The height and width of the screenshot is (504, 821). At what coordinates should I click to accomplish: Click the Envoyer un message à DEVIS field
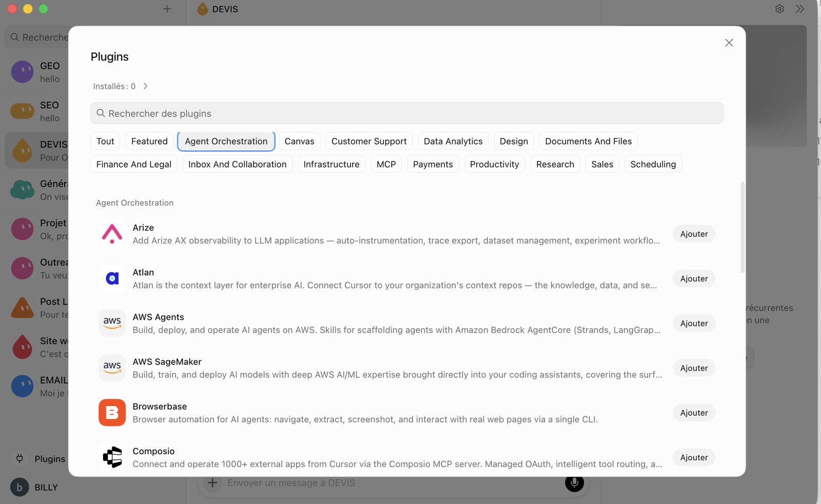(x=393, y=482)
